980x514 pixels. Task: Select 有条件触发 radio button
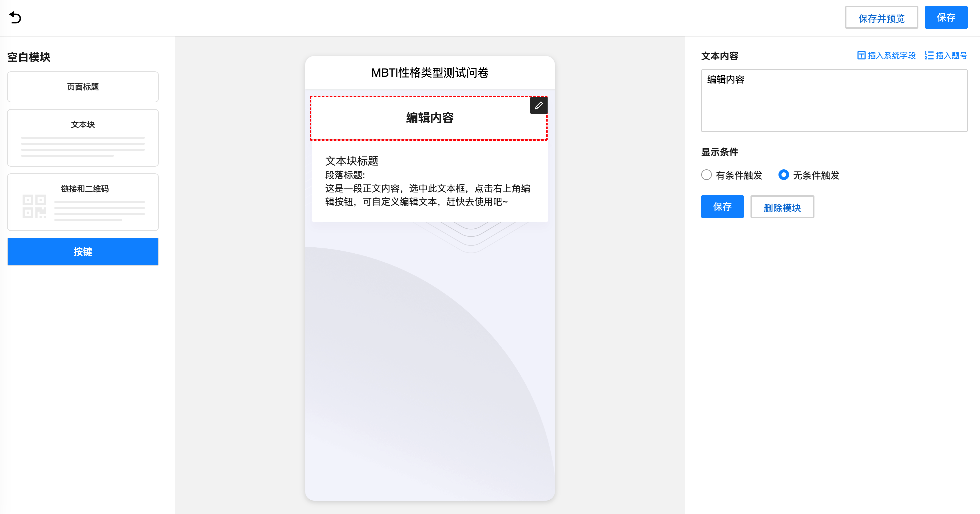(706, 175)
